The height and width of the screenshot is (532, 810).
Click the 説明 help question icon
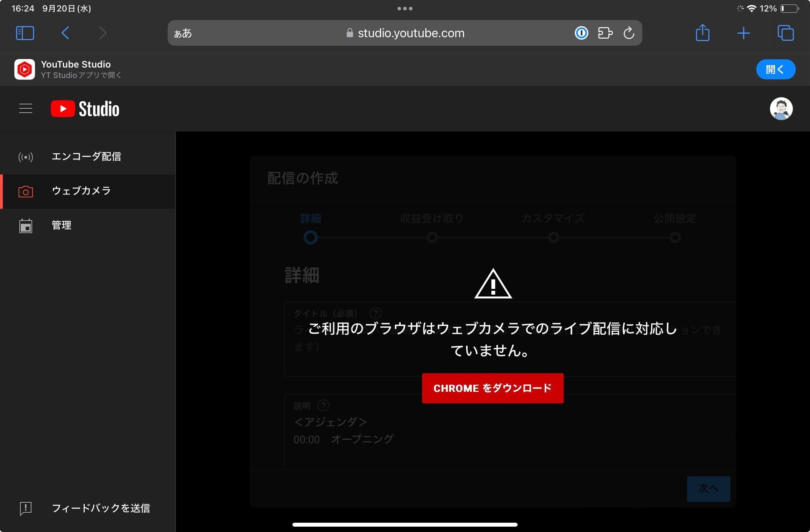(x=323, y=406)
